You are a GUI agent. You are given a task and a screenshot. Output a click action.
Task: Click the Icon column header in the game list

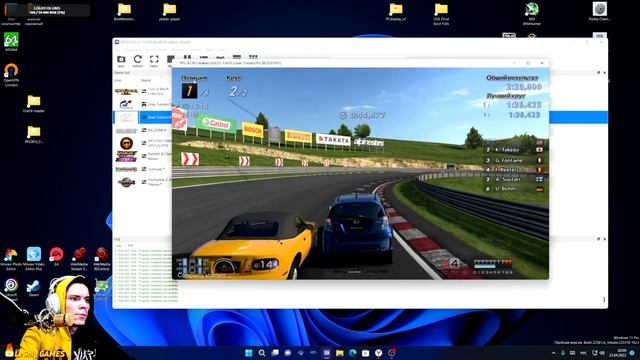coord(118,80)
